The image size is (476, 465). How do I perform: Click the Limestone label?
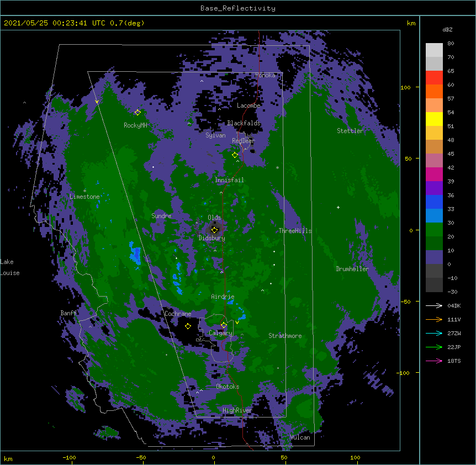pyautogui.click(x=84, y=197)
